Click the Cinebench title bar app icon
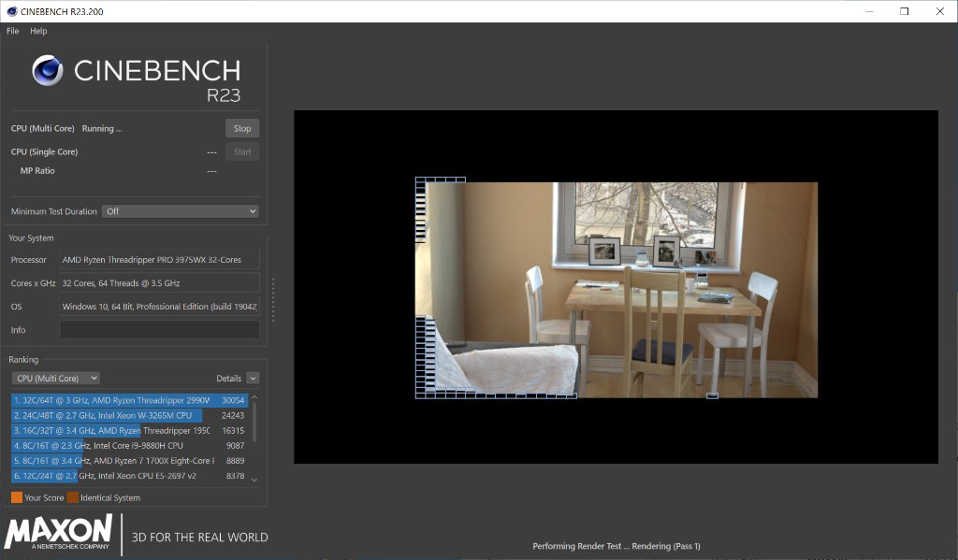 pos(9,11)
